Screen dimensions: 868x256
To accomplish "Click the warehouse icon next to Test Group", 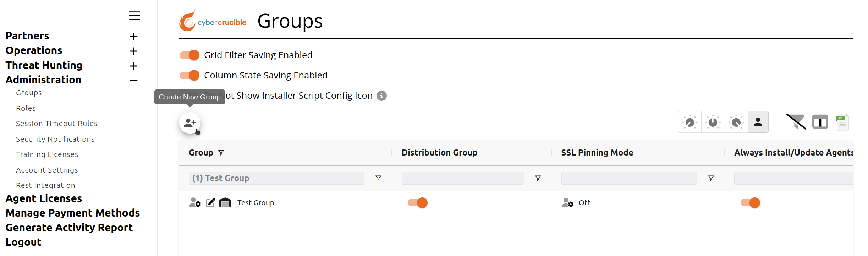I will (225, 203).
